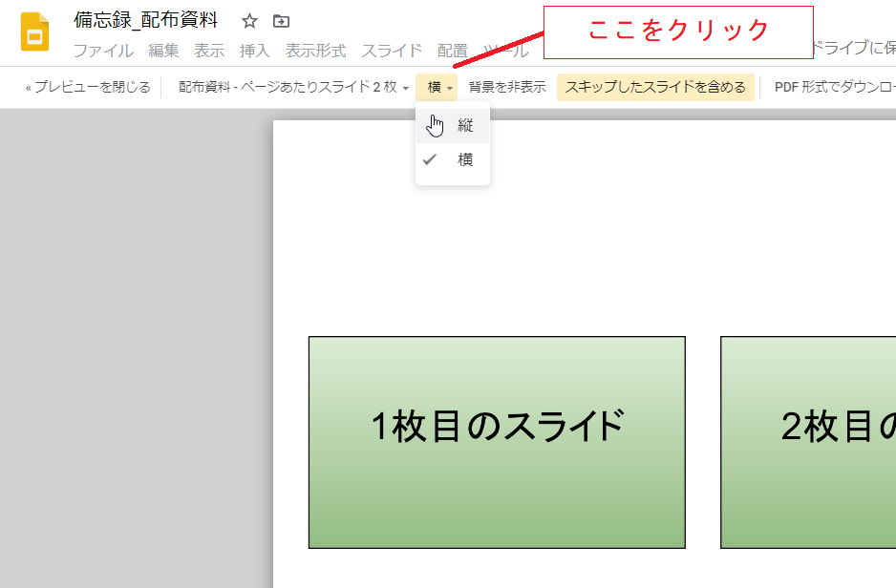Open the スライド menu
This screenshot has height=588, width=896.
pos(392,51)
